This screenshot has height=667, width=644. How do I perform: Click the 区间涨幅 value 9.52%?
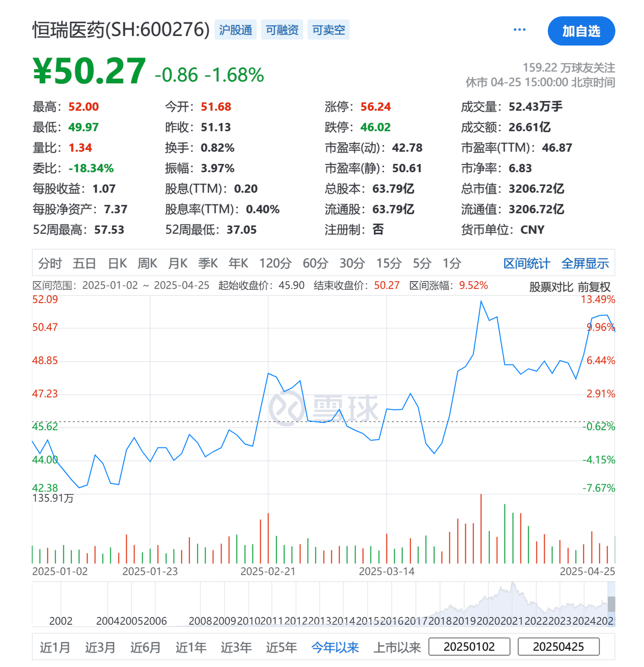pos(473,285)
